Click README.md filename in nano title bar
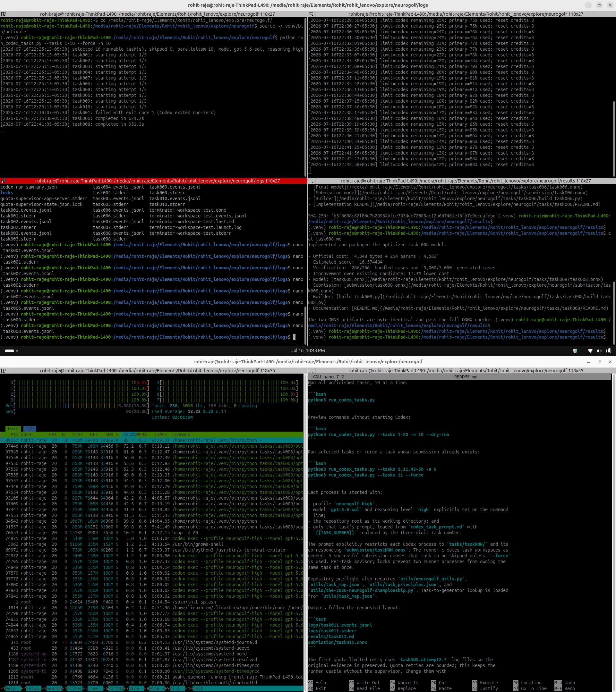Image resolution: width=616 pixels, height=692 pixels. tap(466, 377)
